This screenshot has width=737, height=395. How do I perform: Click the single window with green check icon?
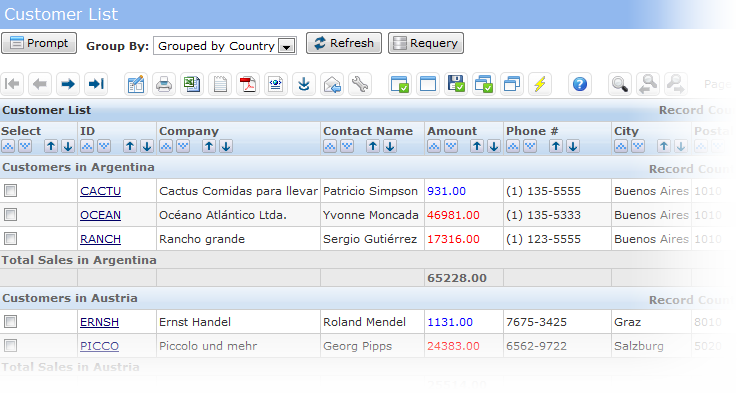[400, 84]
